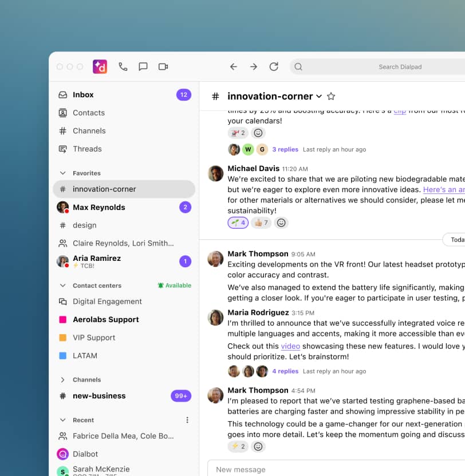The height and width of the screenshot is (476, 465).
Task: Open Inbox in sidebar
Action: point(124,95)
